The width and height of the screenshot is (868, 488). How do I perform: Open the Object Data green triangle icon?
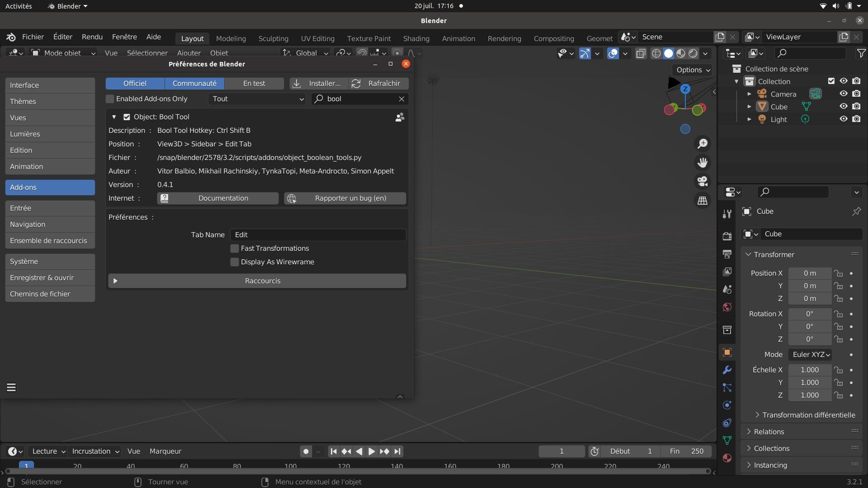(x=727, y=440)
